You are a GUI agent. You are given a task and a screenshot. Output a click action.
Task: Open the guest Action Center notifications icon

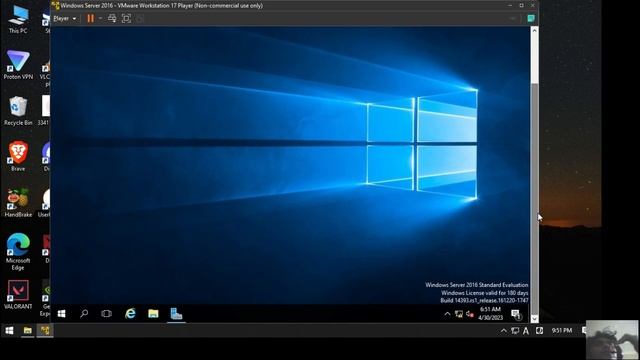(x=516, y=314)
